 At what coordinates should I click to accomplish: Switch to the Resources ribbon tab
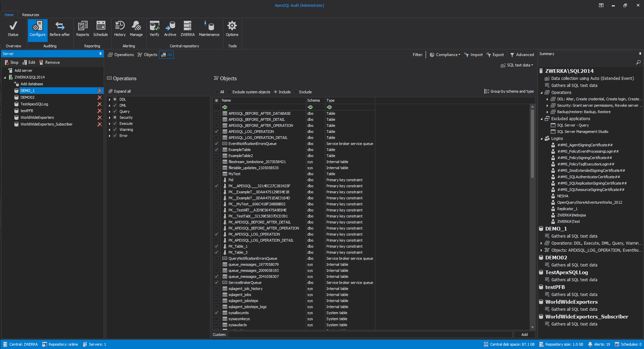pos(31,15)
